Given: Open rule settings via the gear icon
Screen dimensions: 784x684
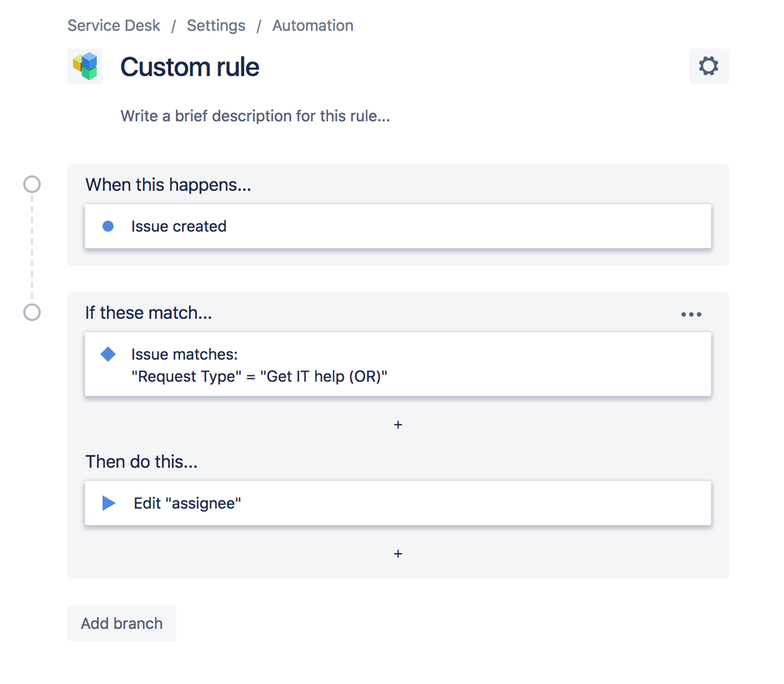Looking at the screenshot, I should click(x=708, y=66).
